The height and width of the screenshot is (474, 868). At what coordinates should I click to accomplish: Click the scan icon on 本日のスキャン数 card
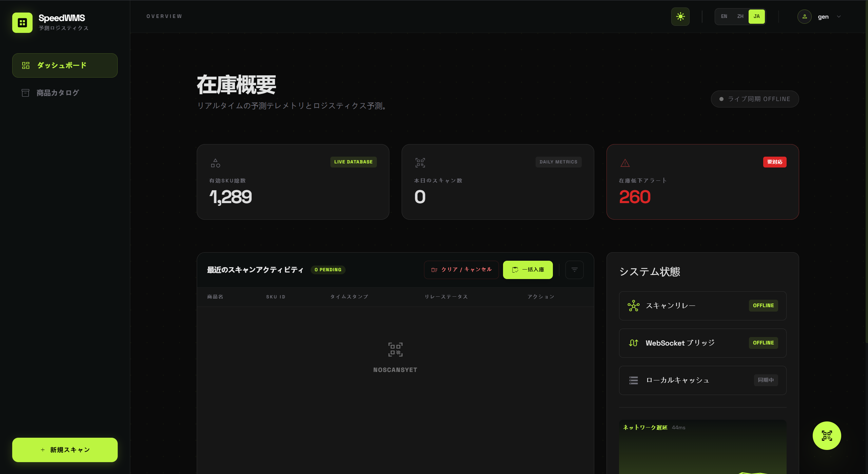point(420,163)
